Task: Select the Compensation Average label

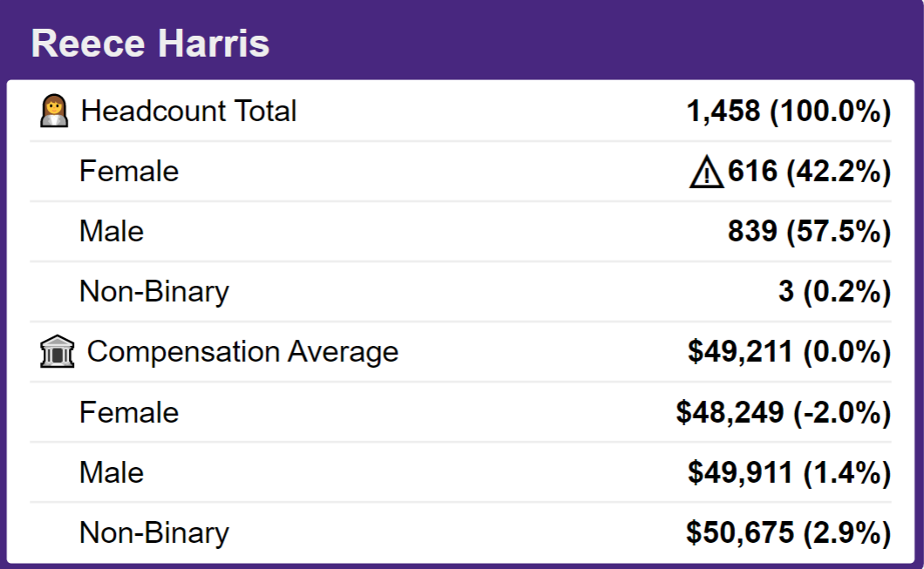Action: click(243, 352)
